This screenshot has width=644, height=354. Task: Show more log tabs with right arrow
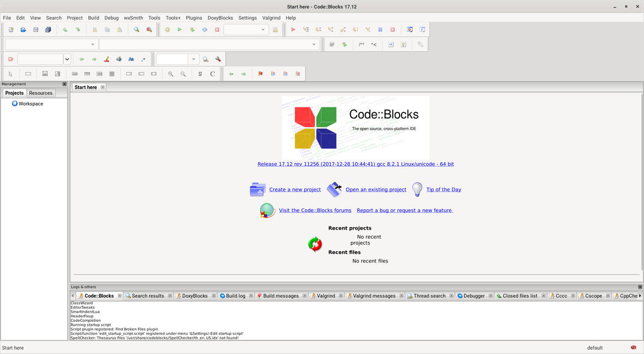coord(640,296)
